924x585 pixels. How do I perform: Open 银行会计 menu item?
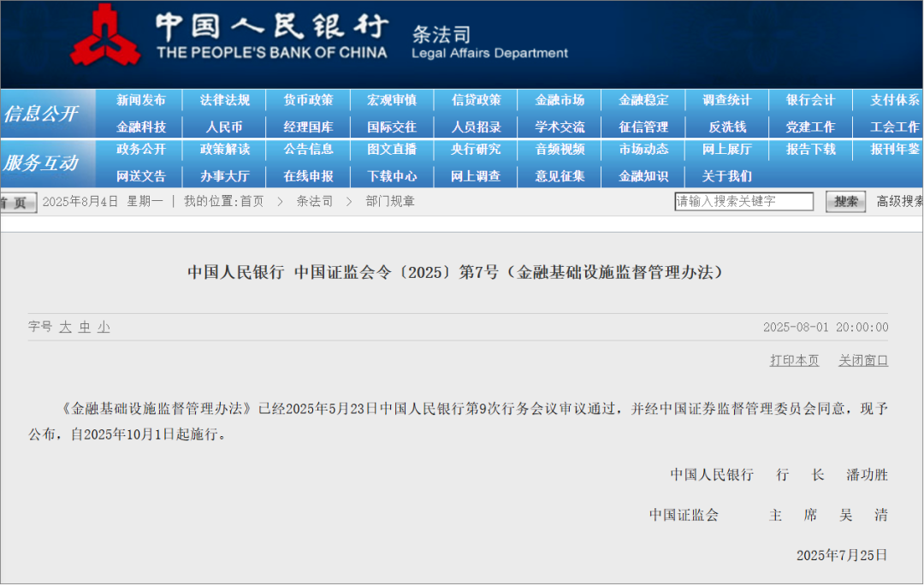click(x=810, y=100)
